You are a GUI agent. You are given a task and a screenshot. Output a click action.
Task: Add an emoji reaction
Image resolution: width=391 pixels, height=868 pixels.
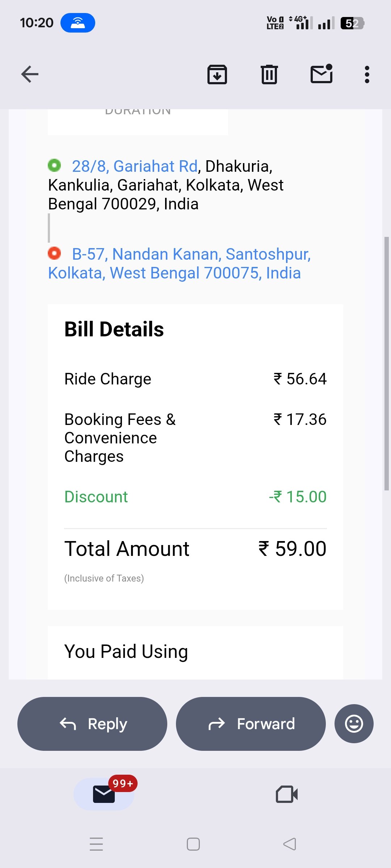(354, 724)
